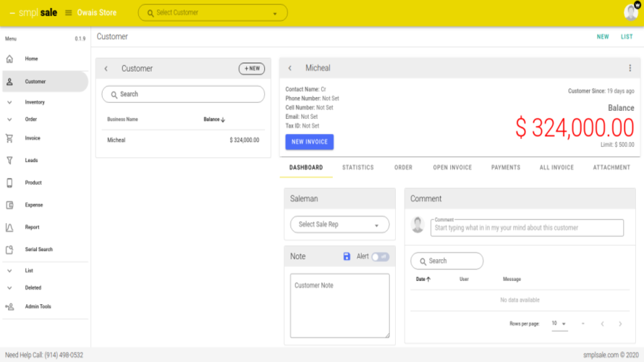Click the save note floppy disk icon
The width and height of the screenshot is (644, 362).
347,256
